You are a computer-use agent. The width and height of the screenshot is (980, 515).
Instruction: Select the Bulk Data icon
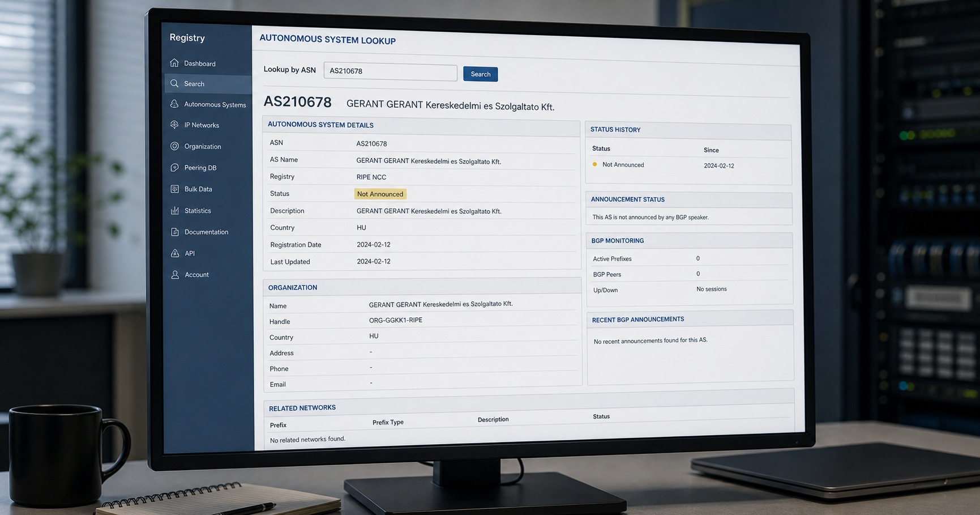click(x=174, y=189)
